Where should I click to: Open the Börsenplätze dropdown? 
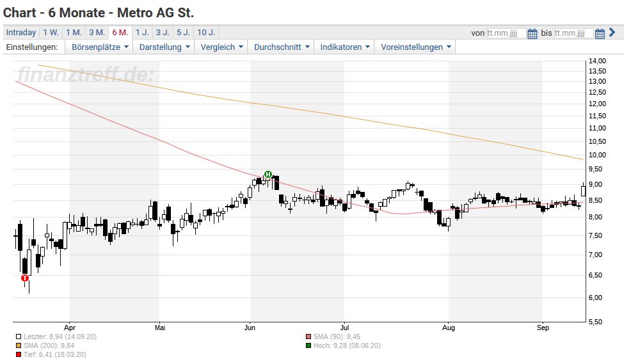[x=100, y=47]
